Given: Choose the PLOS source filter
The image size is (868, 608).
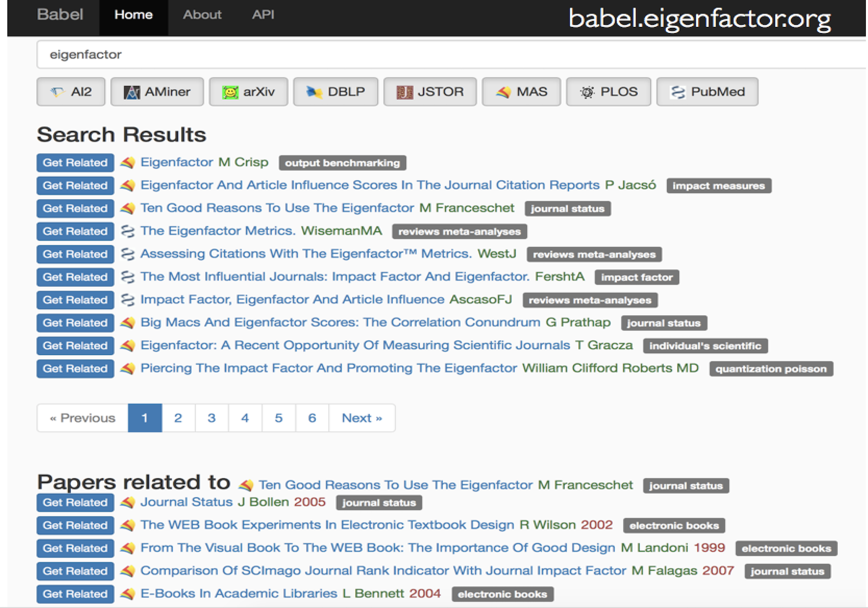Looking at the screenshot, I should point(608,92).
